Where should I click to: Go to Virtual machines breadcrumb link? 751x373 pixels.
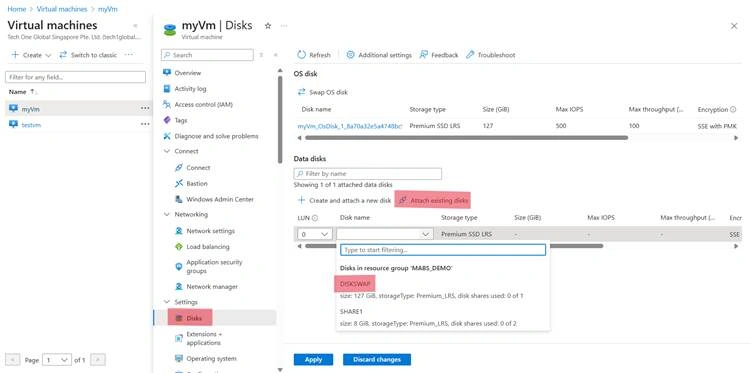point(62,9)
